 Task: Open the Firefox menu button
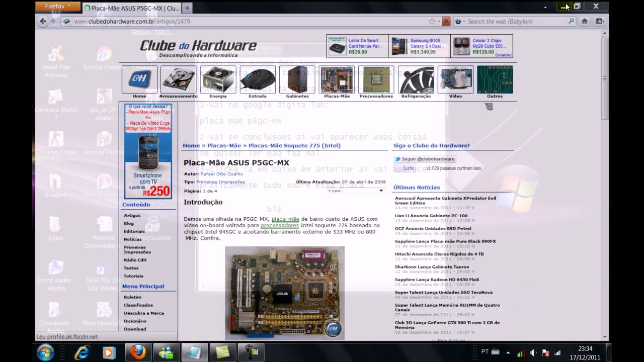[x=58, y=7]
